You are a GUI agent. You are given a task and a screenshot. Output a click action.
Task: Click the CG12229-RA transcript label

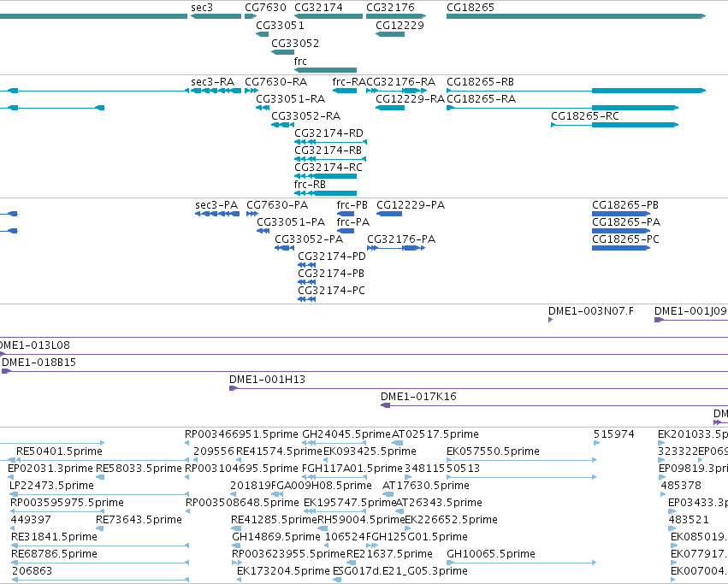click(x=411, y=99)
